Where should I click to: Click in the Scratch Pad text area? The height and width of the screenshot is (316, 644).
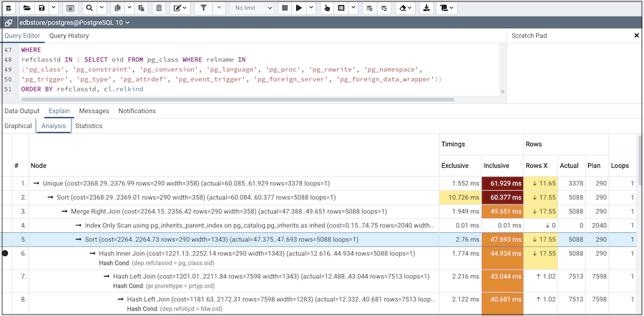point(575,73)
